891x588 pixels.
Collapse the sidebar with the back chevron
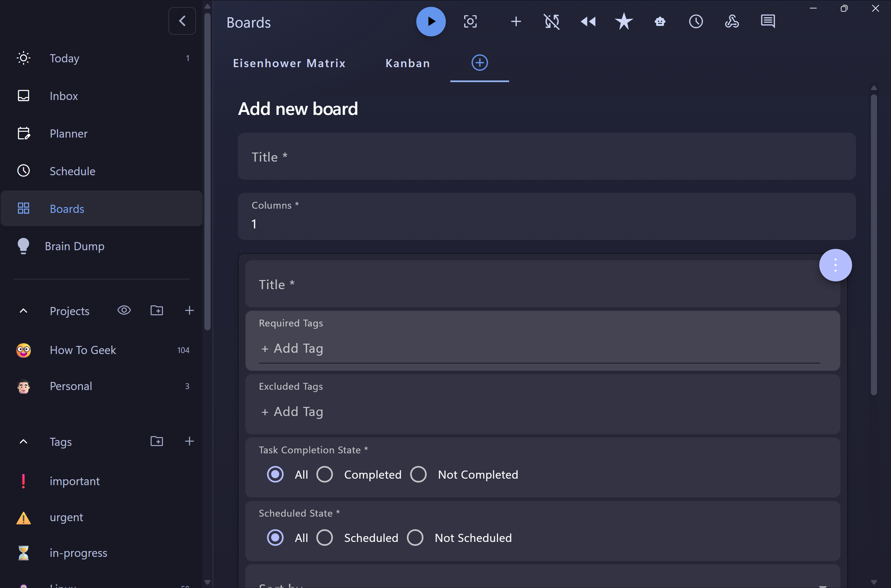tap(182, 21)
